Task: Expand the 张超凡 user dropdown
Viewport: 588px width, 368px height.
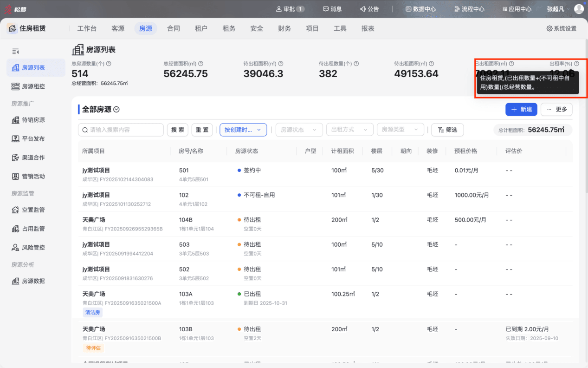Action: (x=558, y=9)
